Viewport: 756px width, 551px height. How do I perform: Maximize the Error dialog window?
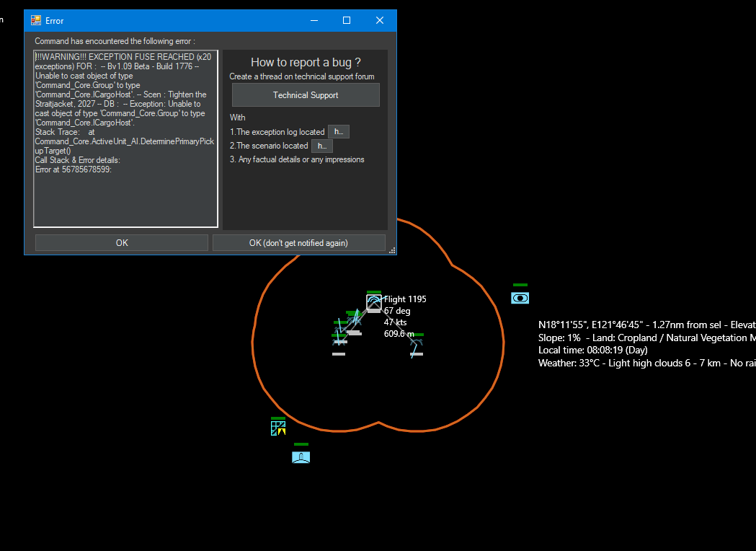click(346, 20)
